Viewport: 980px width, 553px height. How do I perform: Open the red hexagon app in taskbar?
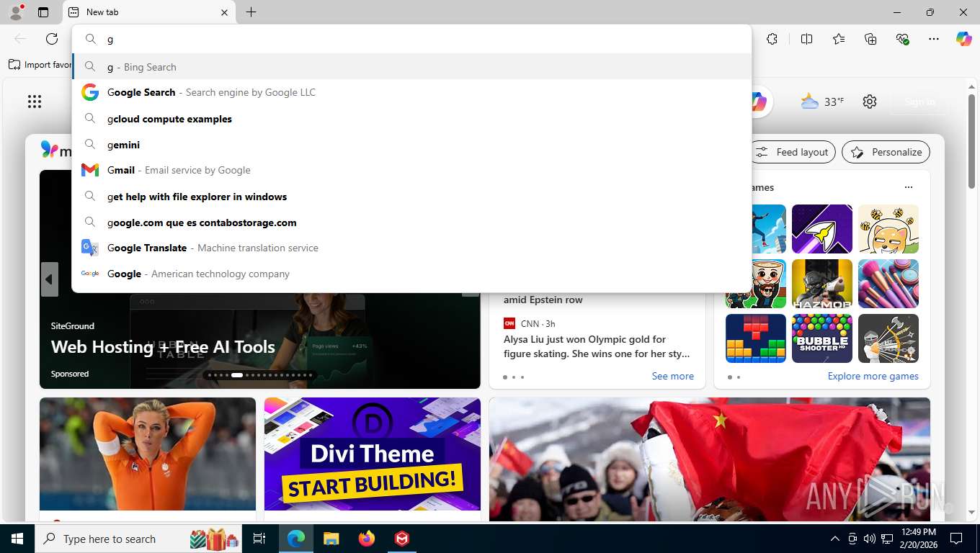pos(402,539)
